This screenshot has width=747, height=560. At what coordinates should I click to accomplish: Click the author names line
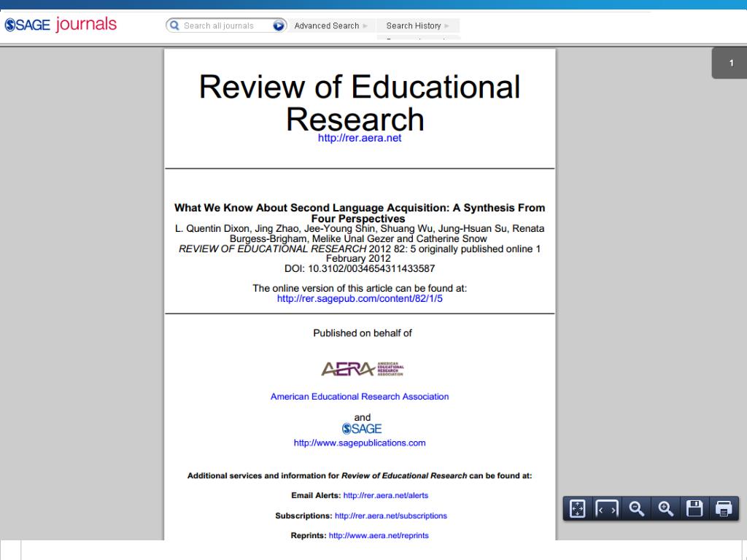360,233
